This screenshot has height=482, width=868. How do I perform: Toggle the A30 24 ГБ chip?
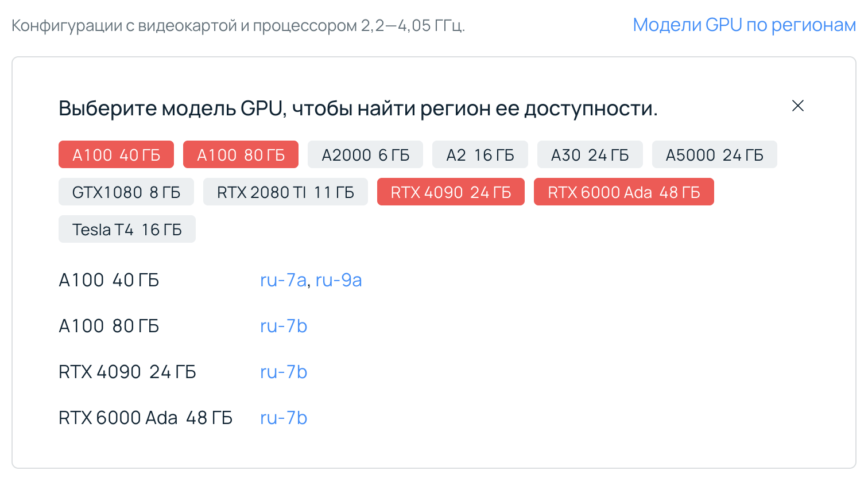[590, 155]
